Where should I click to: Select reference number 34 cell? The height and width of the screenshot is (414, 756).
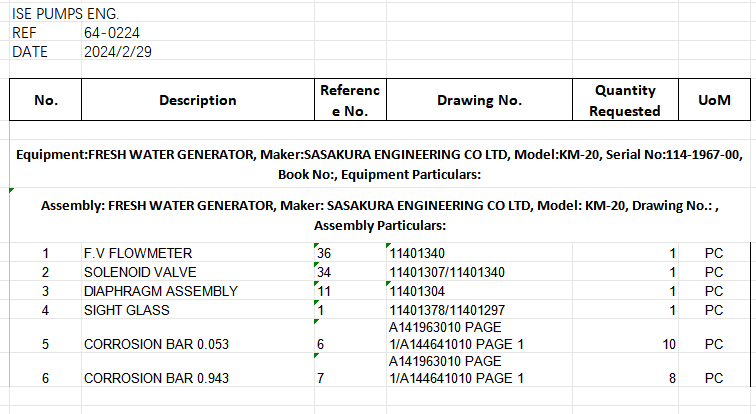pos(351,272)
